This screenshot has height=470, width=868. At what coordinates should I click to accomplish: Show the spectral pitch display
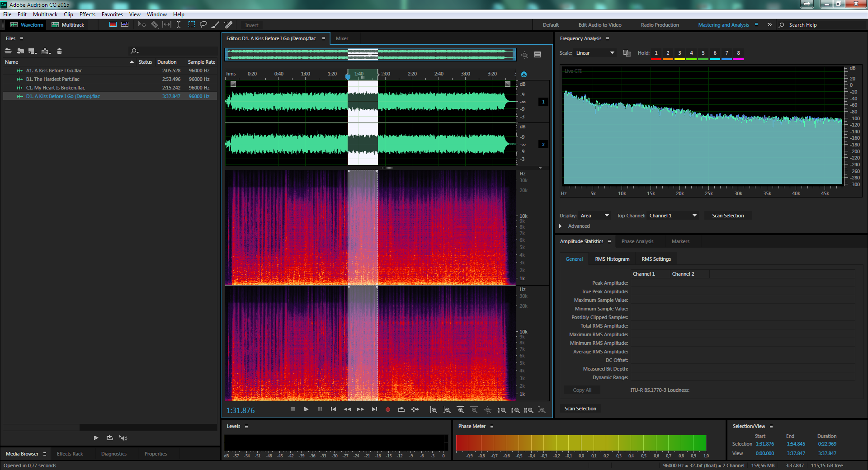point(125,24)
